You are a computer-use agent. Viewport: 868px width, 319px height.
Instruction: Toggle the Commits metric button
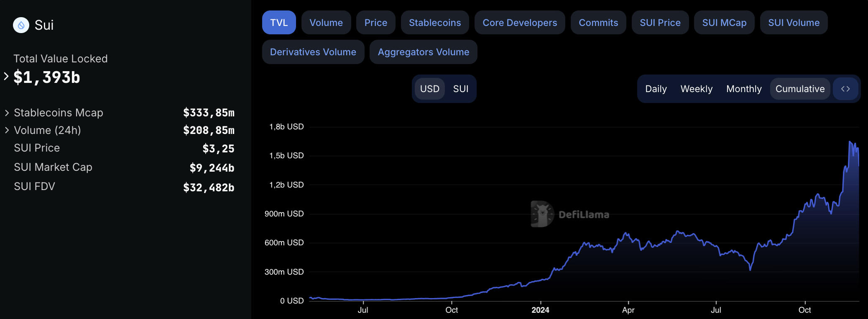point(598,23)
